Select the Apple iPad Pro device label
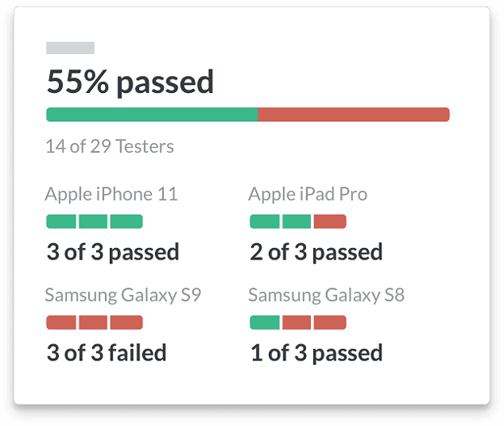 (x=308, y=194)
